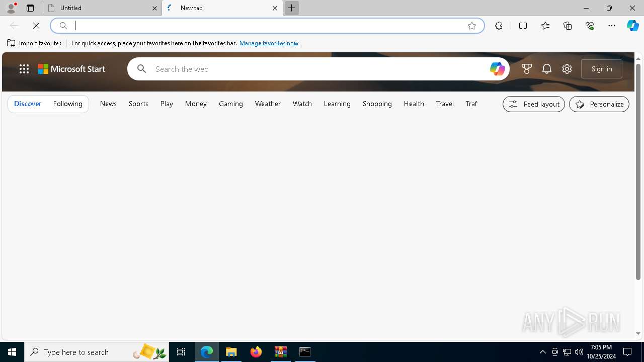The width and height of the screenshot is (644, 362).
Task: Open the Learning category
Action: tap(337, 104)
